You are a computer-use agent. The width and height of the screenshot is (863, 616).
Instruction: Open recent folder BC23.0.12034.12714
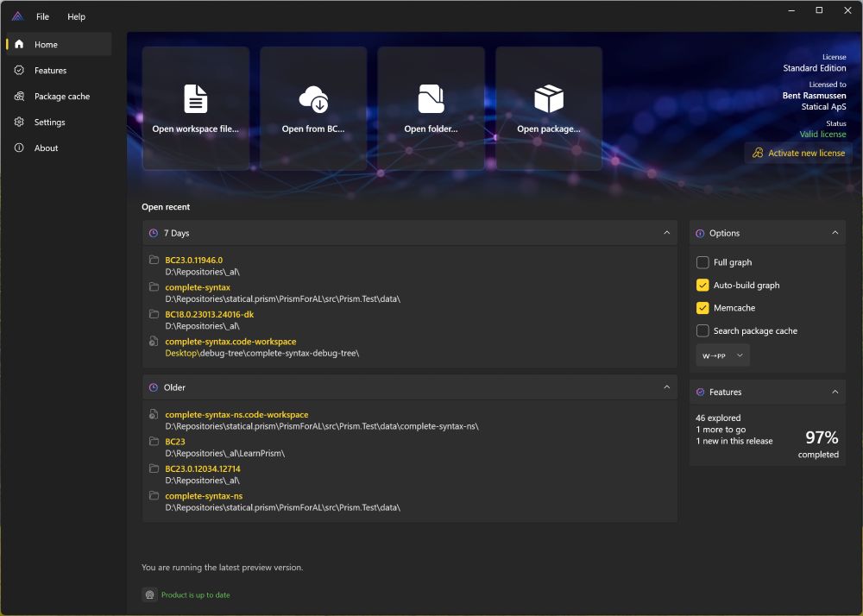(203, 469)
